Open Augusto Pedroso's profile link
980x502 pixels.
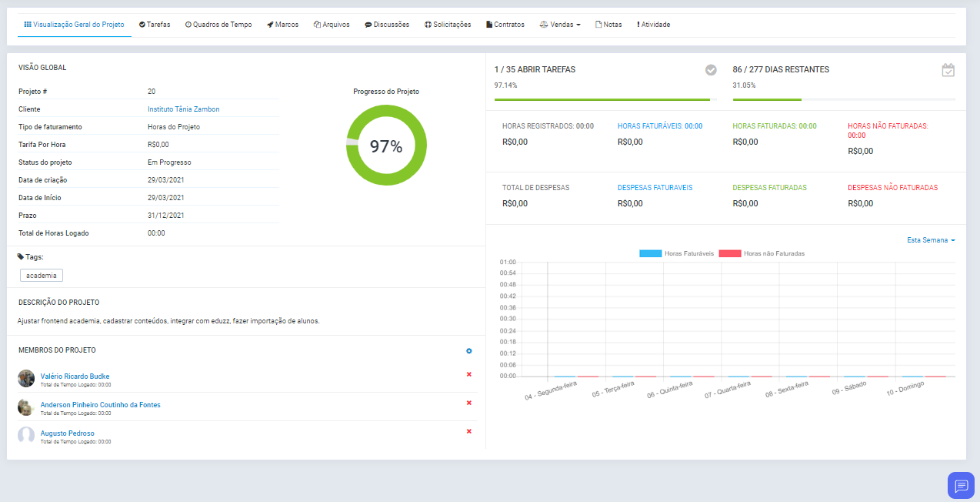pos(68,433)
